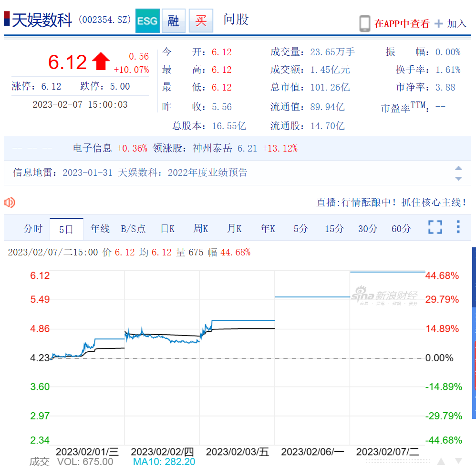Select the 5日 chart tab
This screenshot has height=467, width=476.
coord(66,229)
